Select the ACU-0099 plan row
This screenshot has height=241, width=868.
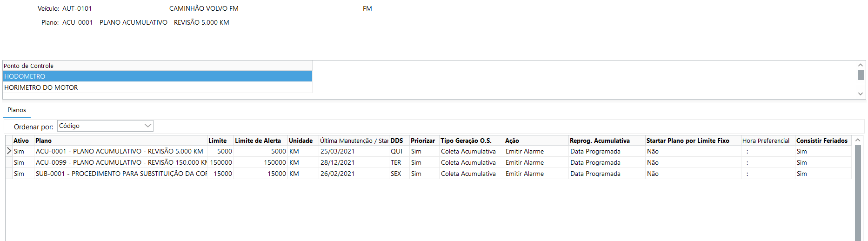428,162
